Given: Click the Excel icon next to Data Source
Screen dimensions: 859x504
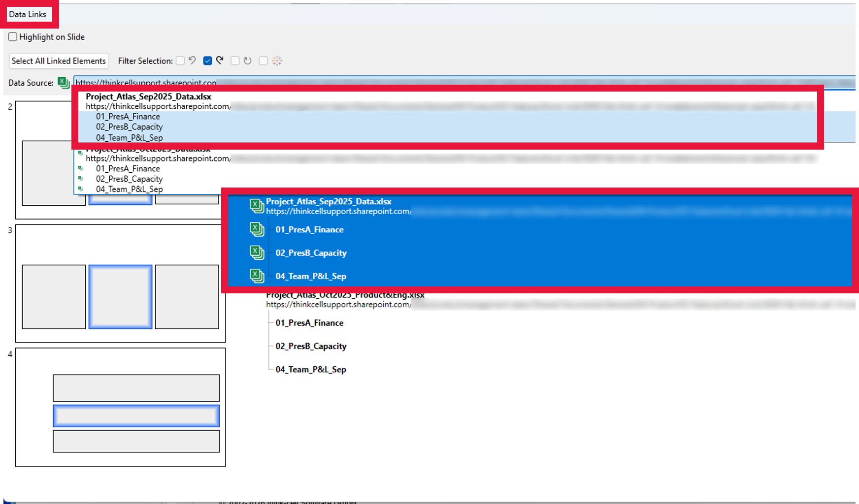Looking at the screenshot, I should click(63, 83).
